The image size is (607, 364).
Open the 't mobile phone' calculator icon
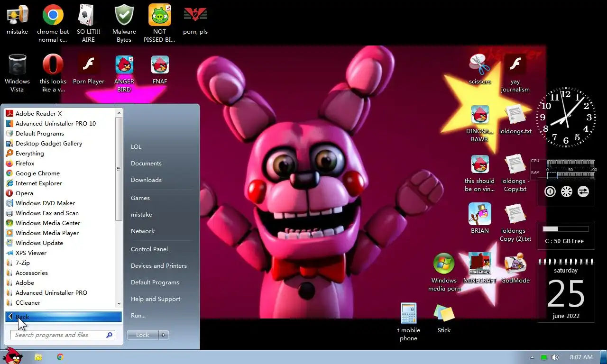(409, 322)
